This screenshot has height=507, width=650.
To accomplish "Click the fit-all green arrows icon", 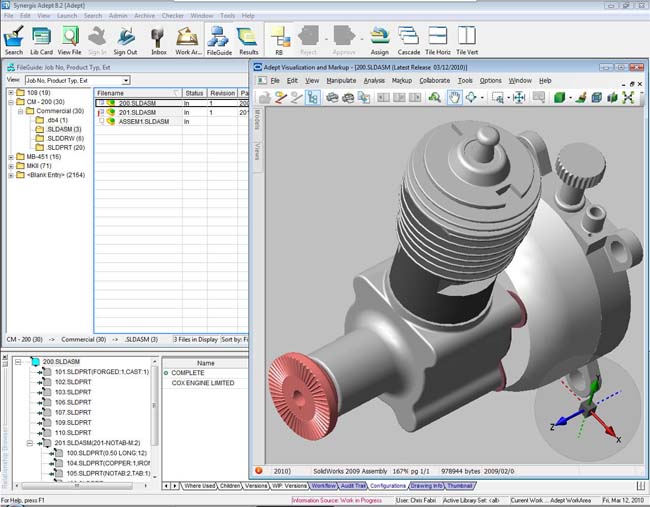I will 628,98.
